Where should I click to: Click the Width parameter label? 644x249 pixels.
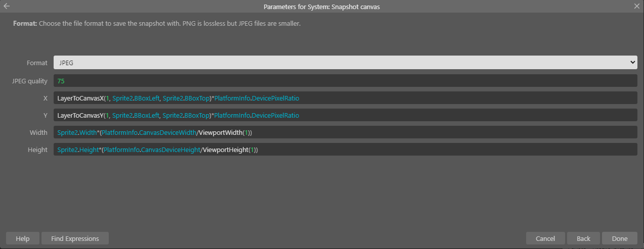click(38, 132)
